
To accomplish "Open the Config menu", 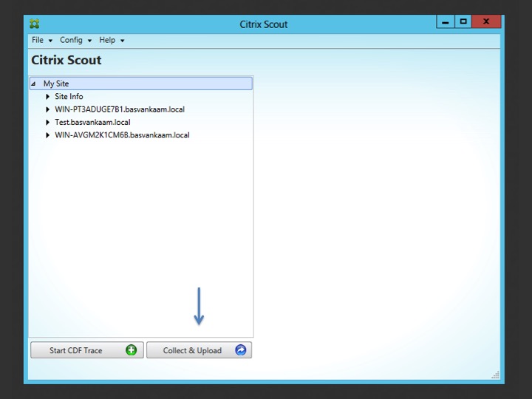I will click(x=75, y=40).
